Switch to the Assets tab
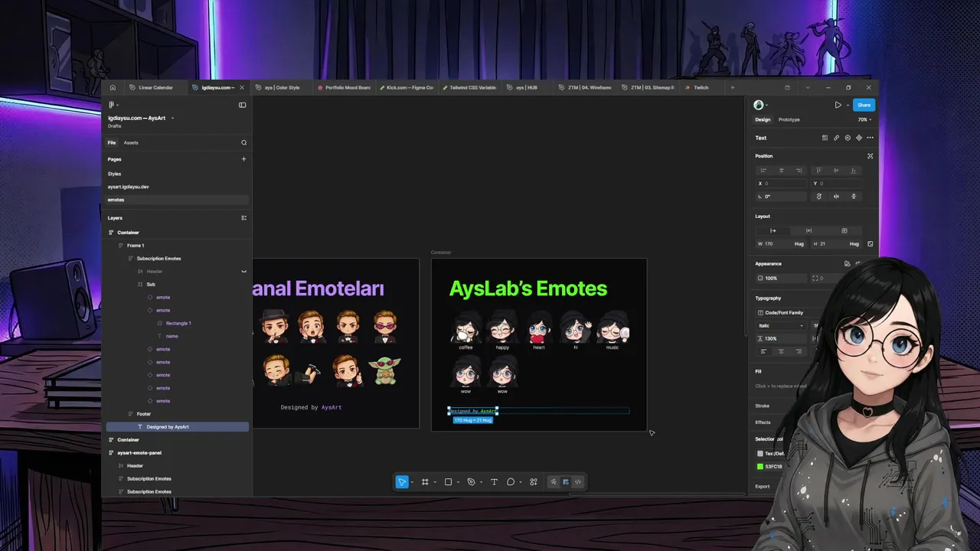 (x=131, y=142)
